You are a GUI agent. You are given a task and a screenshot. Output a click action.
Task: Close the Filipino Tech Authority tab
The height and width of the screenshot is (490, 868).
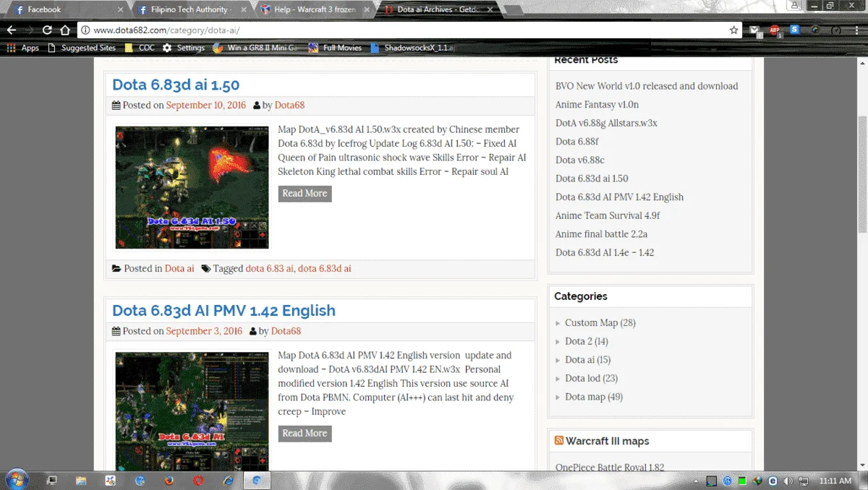pos(244,9)
